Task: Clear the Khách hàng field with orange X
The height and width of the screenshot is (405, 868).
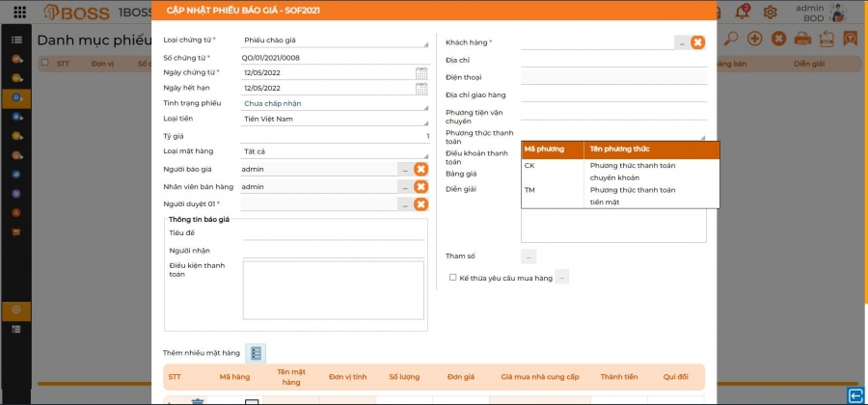Action: [x=697, y=42]
